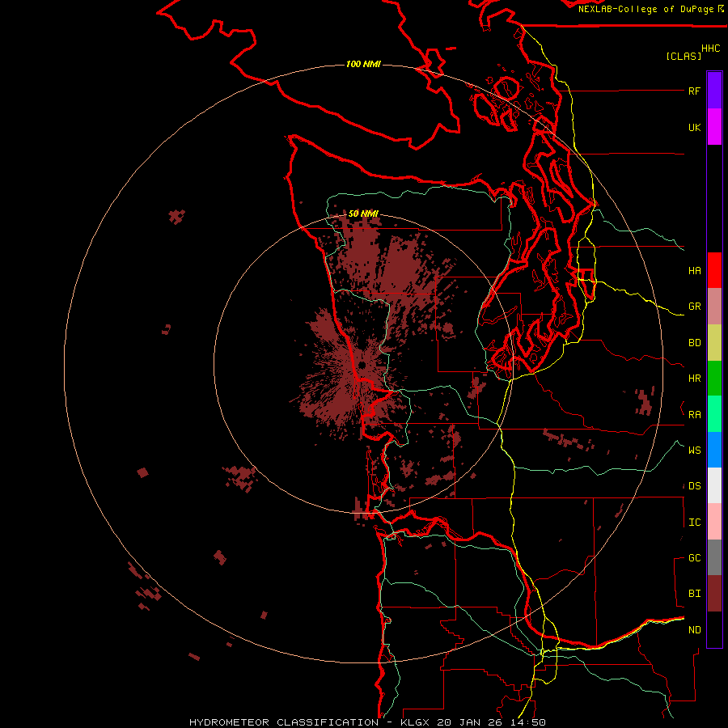The height and width of the screenshot is (728, 728).
Task: Click the GC legend label
Action: pyautogui.click(x=694, y=558)
